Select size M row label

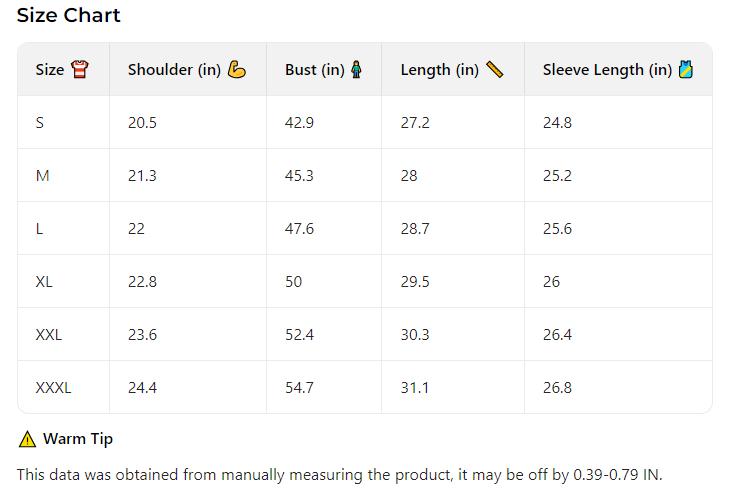click(x=42, y=176)
